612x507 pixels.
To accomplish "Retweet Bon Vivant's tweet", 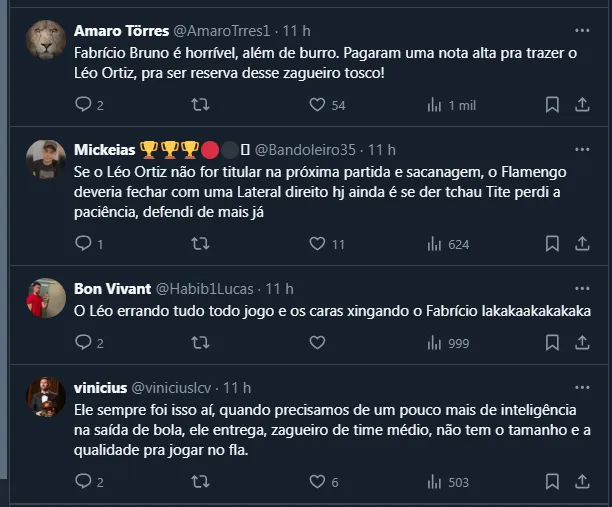I will 199,343.
